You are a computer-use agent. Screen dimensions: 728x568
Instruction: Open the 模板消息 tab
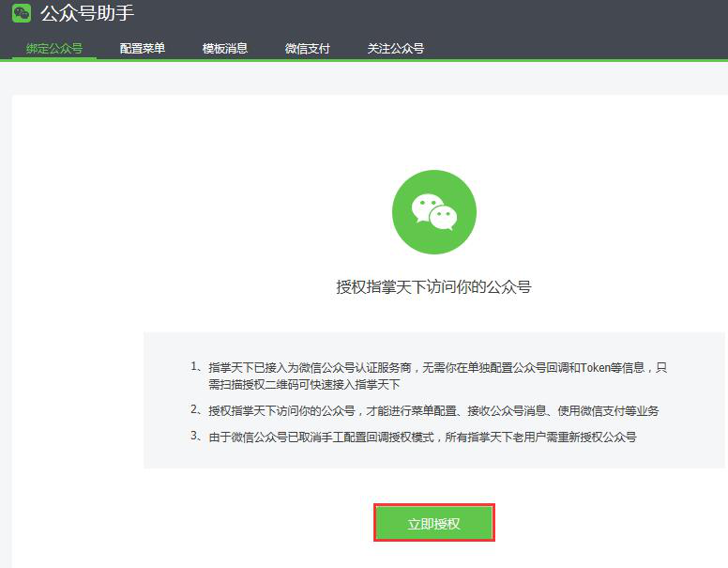tap(225, 48)
